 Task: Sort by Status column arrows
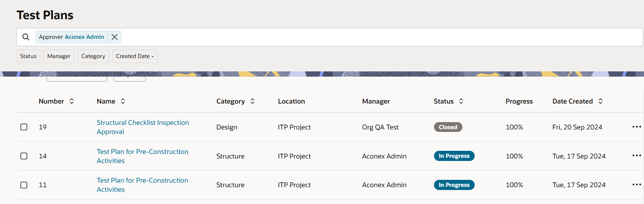click(461, 101)
